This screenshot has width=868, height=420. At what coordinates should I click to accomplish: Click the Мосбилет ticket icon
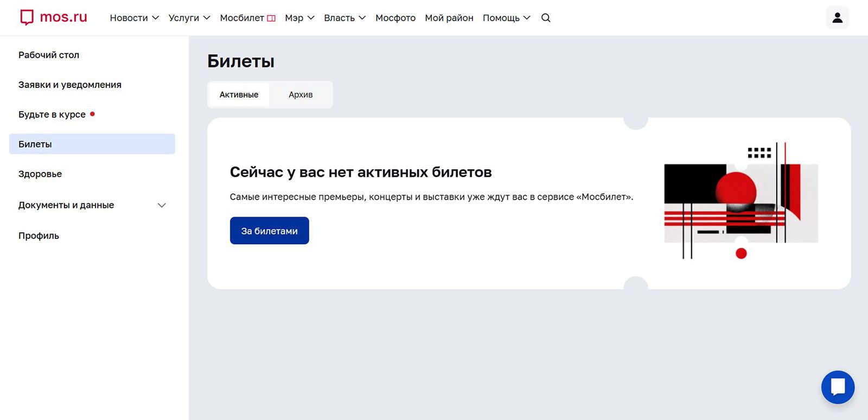coord(271,18)
